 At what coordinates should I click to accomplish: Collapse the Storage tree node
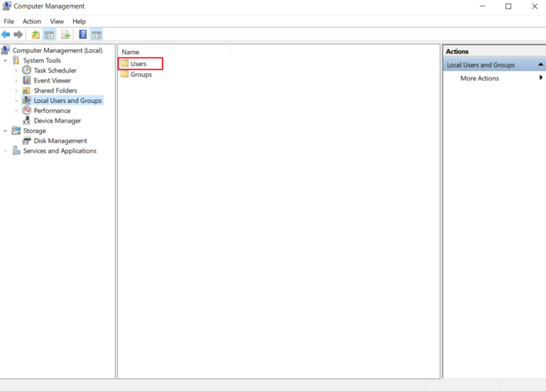coord(5,131)
